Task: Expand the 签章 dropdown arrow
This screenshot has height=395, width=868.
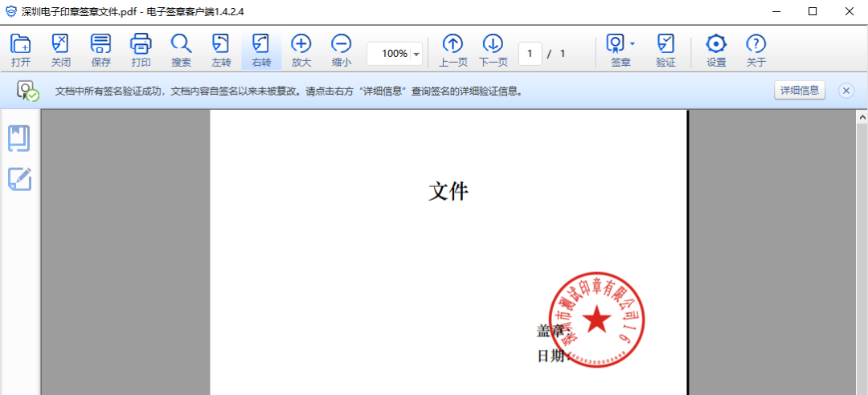Action: pos(633,43)
